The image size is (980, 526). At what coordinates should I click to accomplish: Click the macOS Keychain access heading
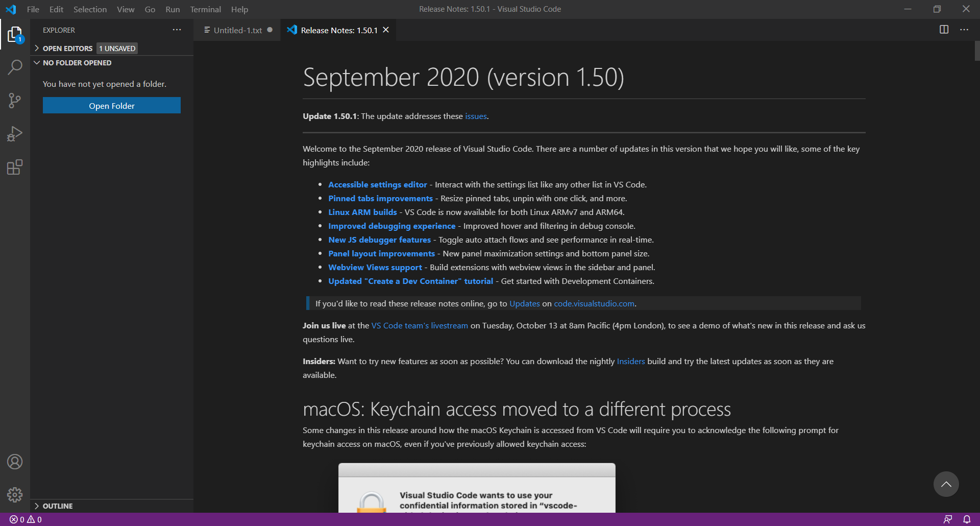(x=517, y=410)
